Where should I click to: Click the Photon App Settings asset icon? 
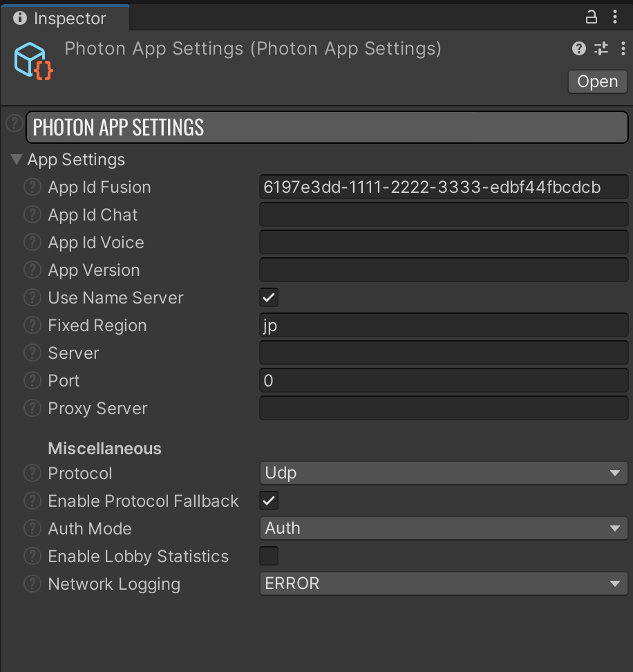coord(33,62)
